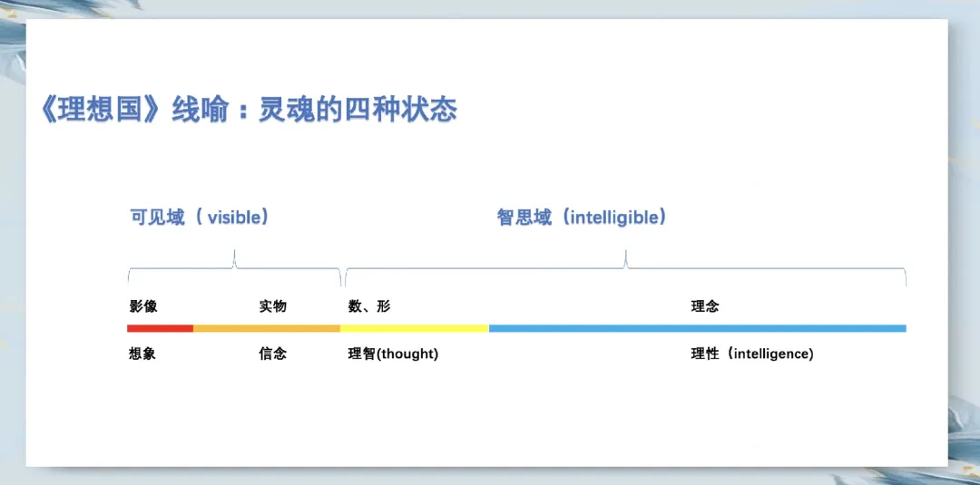The width and height of the screenshot is (980, 485).
Task: Select the 实物 label
Action: (272, 306)
